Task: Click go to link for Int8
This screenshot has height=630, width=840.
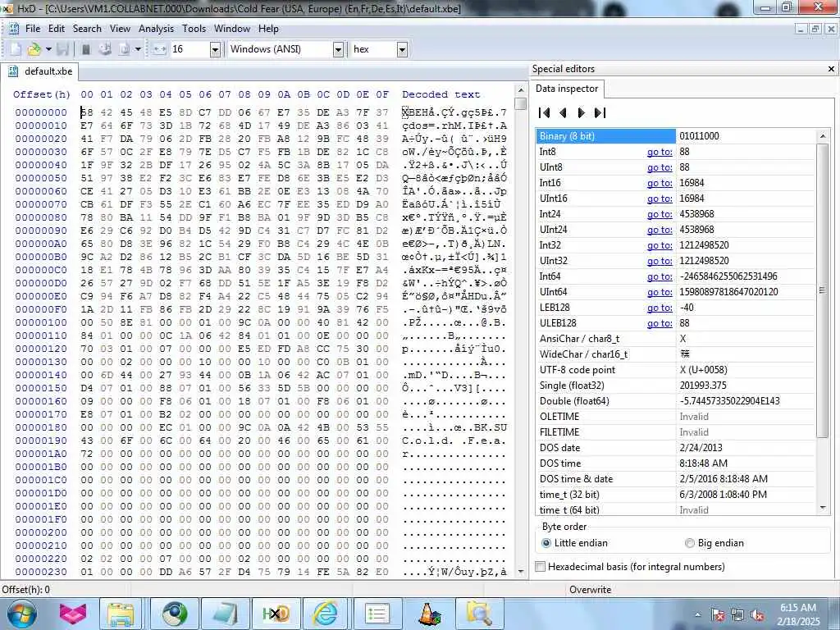Action: tap(660, 152)
